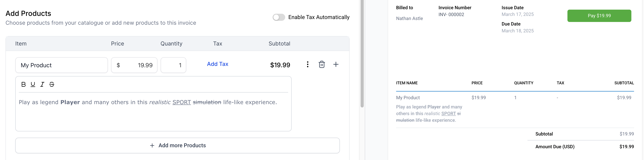Click the quantity field showing 1

tap(173, 65)
